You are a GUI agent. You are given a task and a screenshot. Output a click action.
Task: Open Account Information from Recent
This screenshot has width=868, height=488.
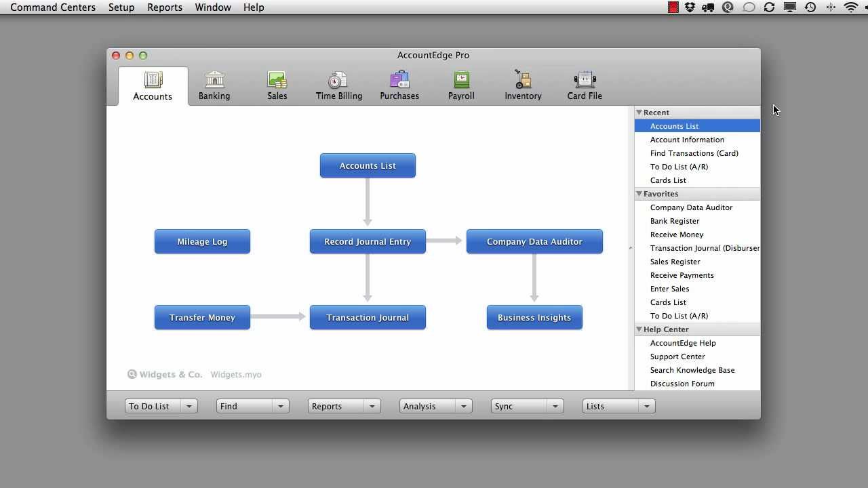[697, 140]
